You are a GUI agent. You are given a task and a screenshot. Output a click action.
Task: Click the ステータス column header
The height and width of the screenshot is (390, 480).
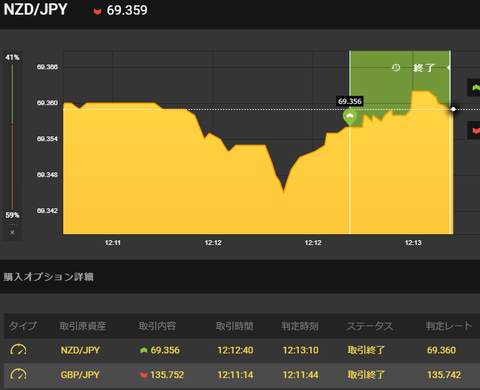(370, 326)
